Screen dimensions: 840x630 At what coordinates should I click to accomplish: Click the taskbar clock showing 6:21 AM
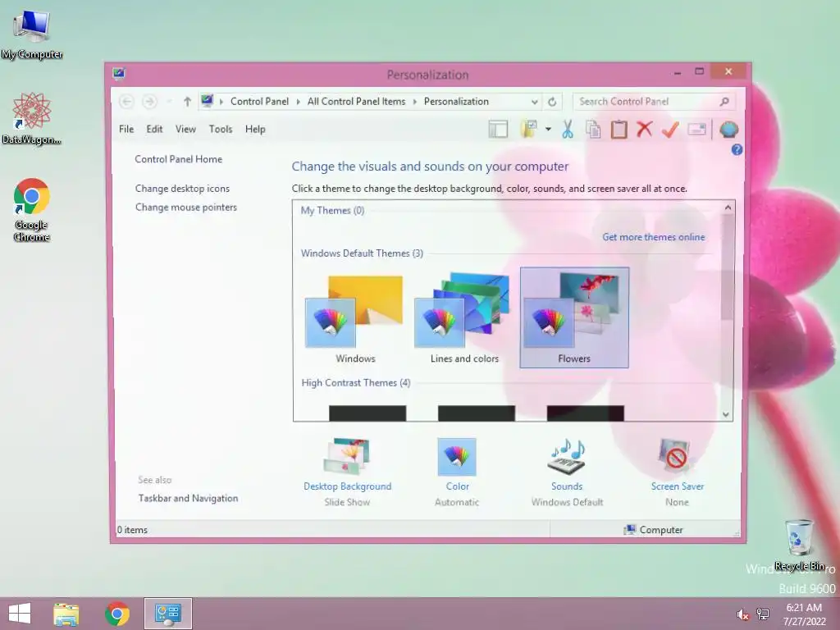tap(804, 614)
